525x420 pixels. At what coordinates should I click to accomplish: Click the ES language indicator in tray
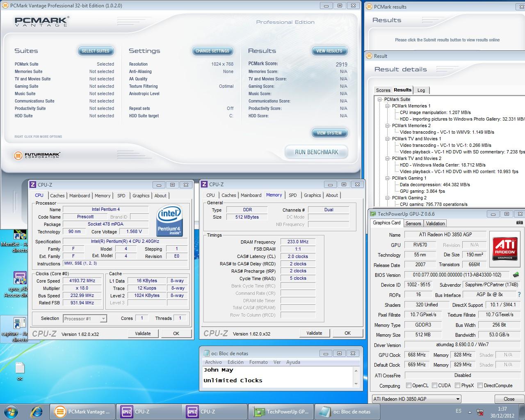[459, 411]
